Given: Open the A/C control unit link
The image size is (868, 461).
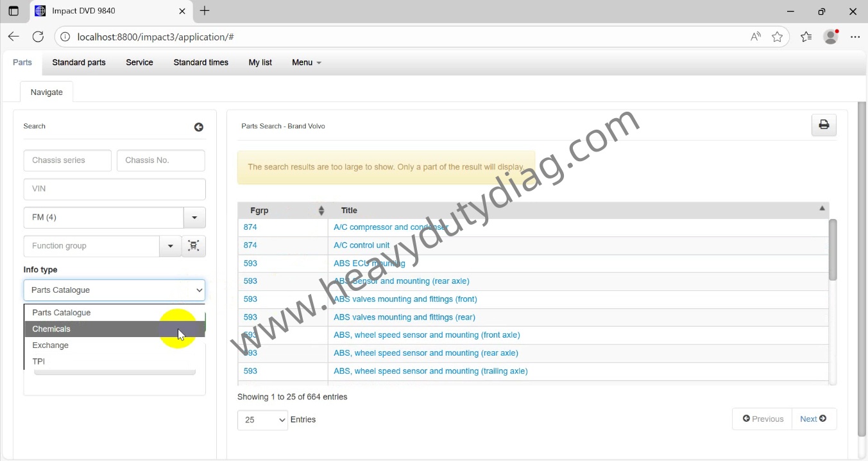Looking at the screenshot, I should pos(361,245).
